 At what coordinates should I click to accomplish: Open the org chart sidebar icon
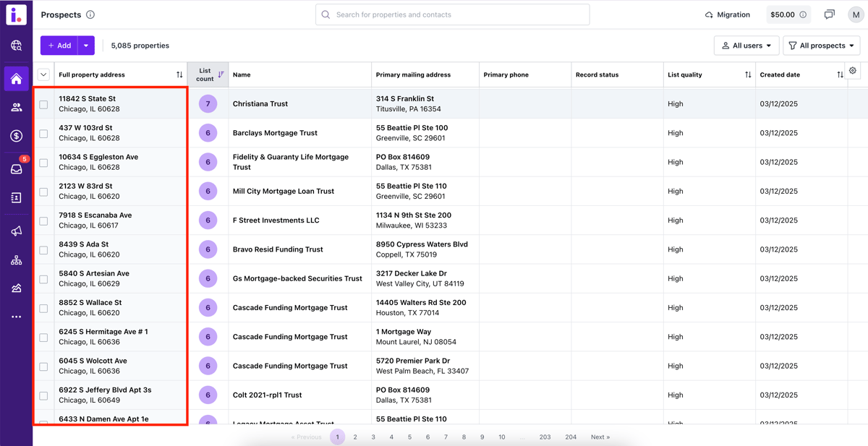16,260
